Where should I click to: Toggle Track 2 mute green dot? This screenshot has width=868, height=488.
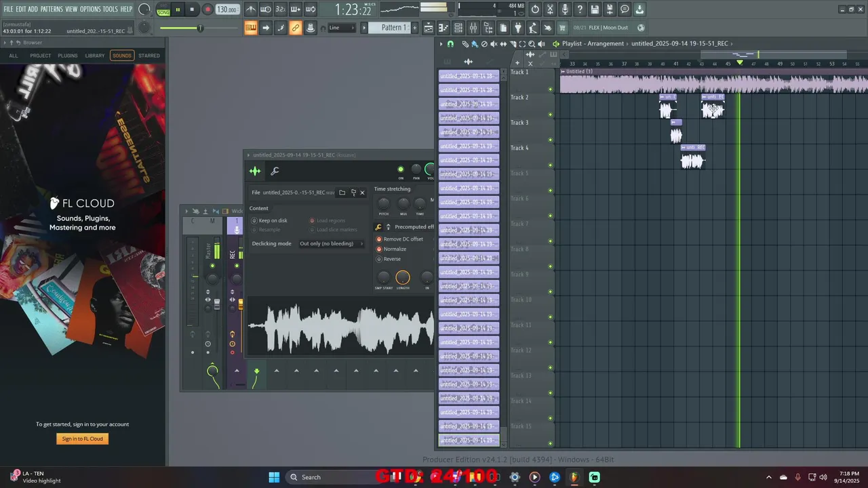coord(550,115)
